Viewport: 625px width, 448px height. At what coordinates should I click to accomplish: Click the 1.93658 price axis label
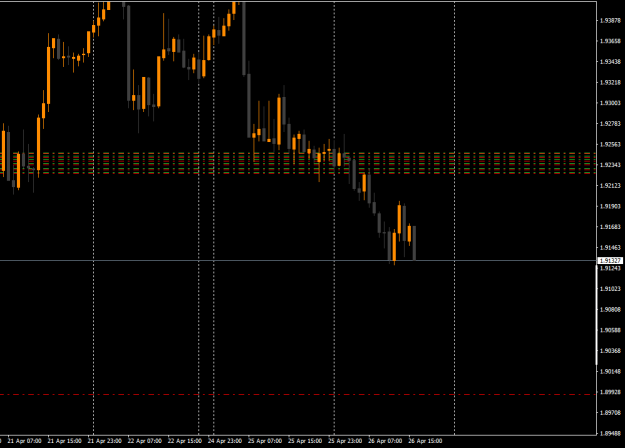(x=610, y=41)
